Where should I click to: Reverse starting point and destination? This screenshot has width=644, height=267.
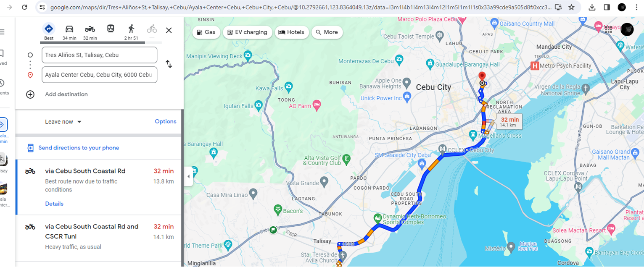click(169, 64)
